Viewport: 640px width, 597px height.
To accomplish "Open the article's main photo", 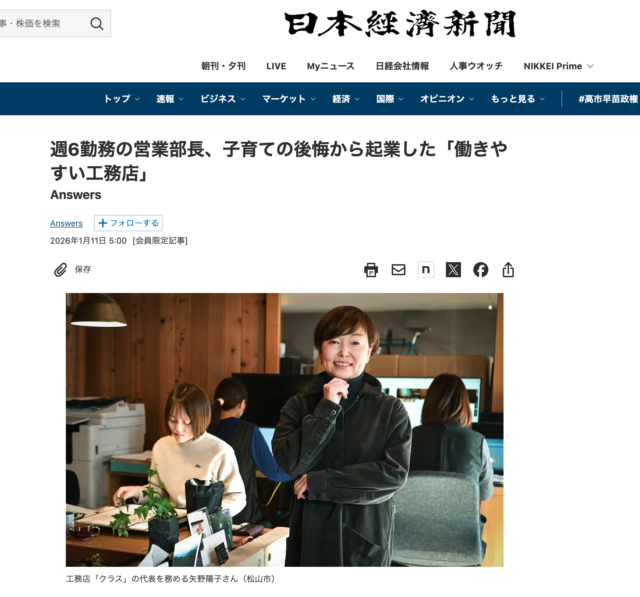I will [x=284, y=430].
